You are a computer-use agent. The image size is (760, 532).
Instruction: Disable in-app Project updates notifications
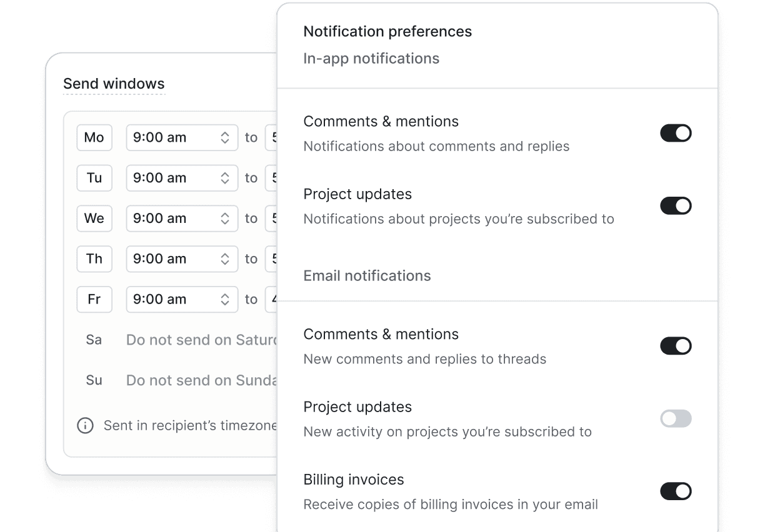click(676, 206)
